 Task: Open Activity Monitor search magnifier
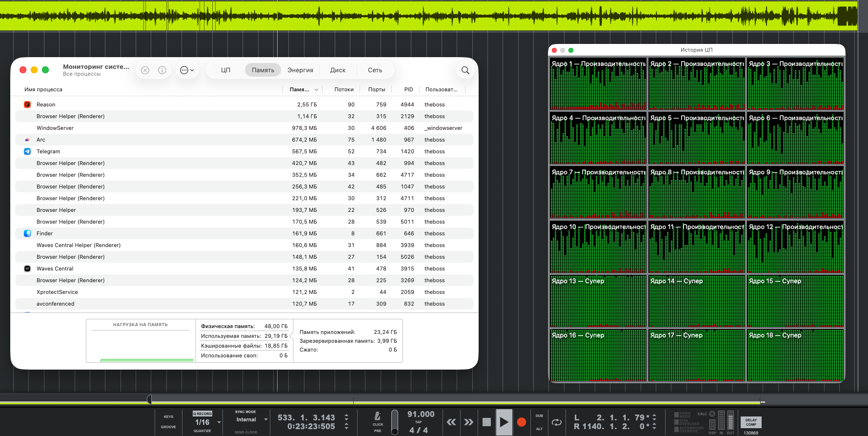point(465,70)
